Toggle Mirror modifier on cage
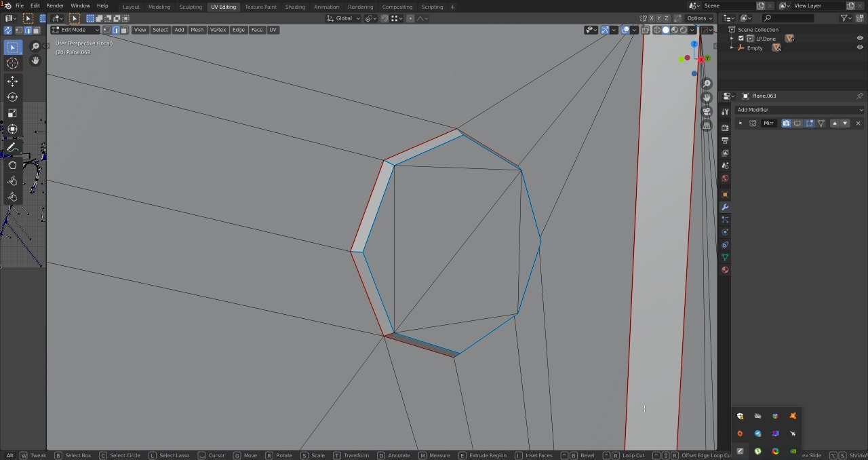Viewport: 868px width, 460px height. pos(821,123)
